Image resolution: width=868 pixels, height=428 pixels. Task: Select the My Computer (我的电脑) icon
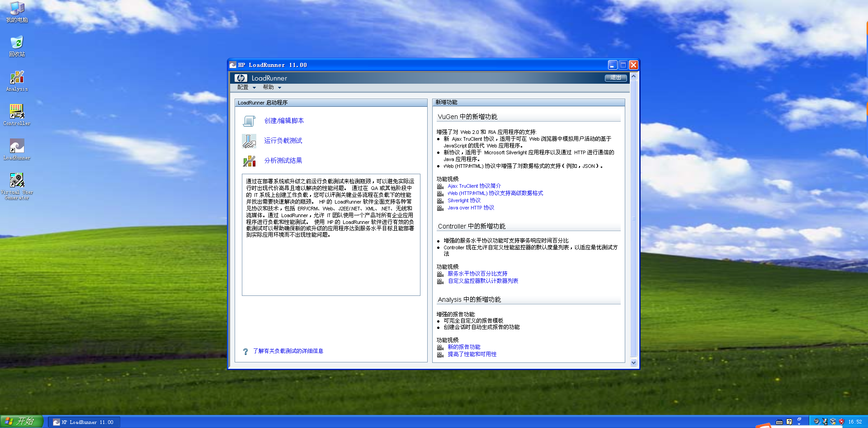(17, 8)
